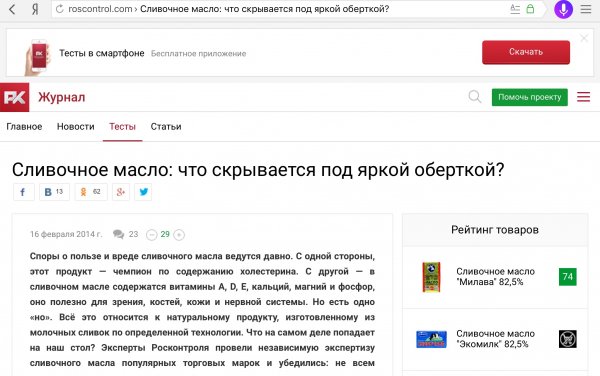This screenshot has height=376, width=600.
Task: Switch to the Статьи tab
Action: 166,127
